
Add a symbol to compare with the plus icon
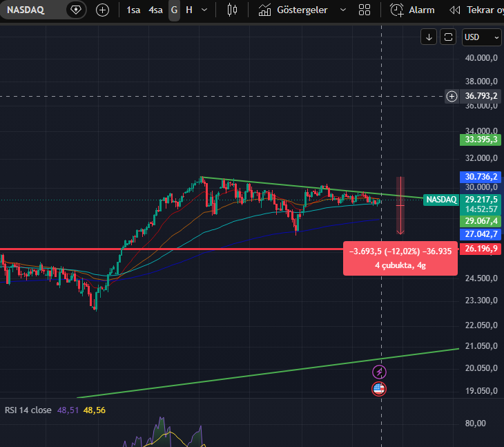[103, 10]
